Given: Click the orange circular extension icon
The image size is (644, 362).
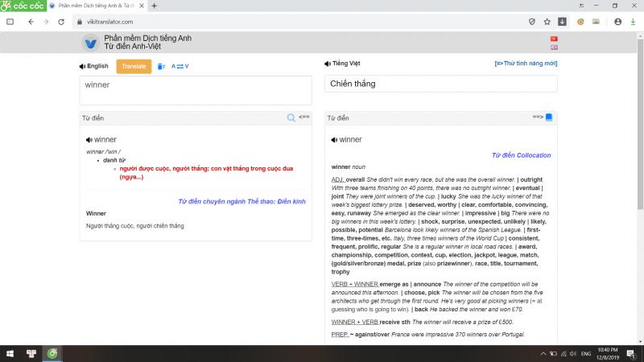Looking at the screenshot, I should (580, 22).
